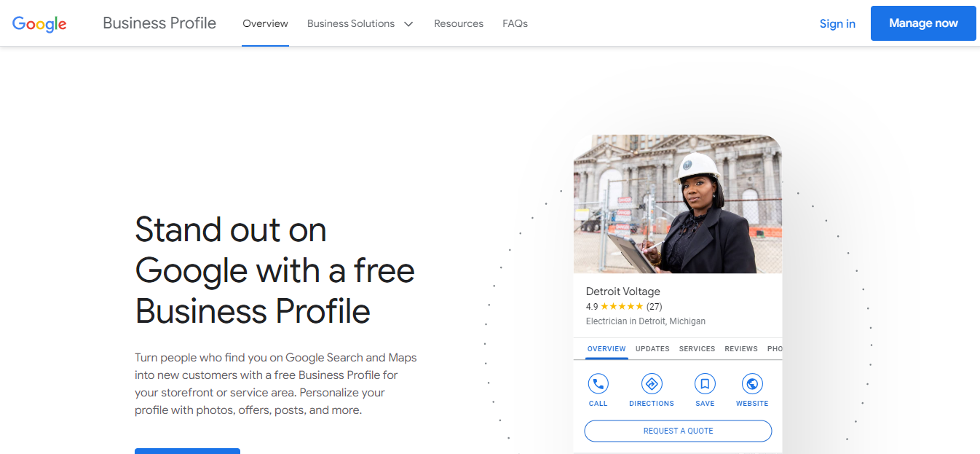Screen dimensions: 980x454
Task: Click the Request a Quote button
Action: click(x=678, y=431)
